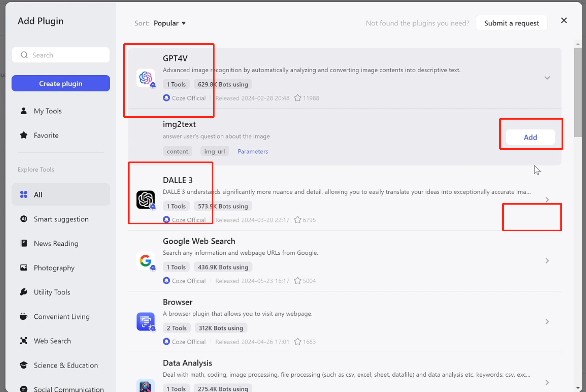Click the DALLE 3 plugin icon
The height and width of the screenshot is (392, 586).
[145, 200]
